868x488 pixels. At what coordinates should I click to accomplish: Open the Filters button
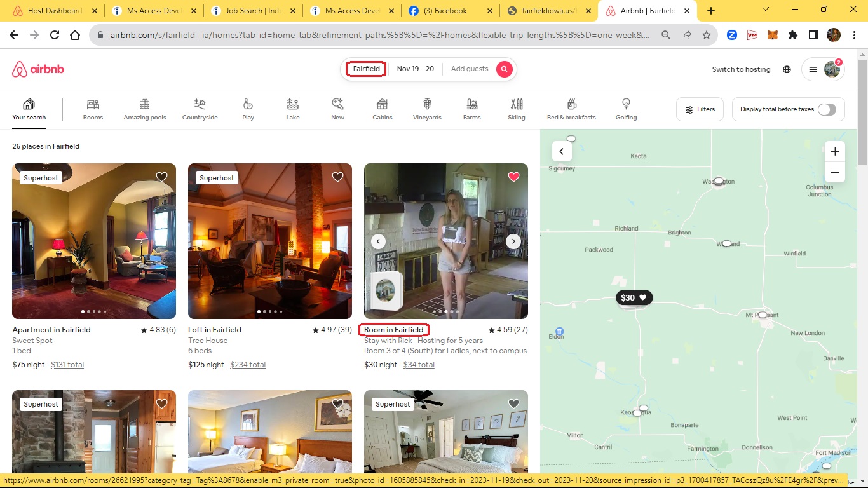[x=700, y=109]
